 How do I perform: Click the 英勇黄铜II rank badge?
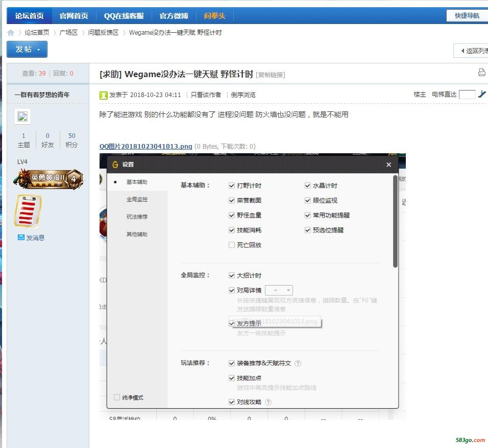click(48, 179)
